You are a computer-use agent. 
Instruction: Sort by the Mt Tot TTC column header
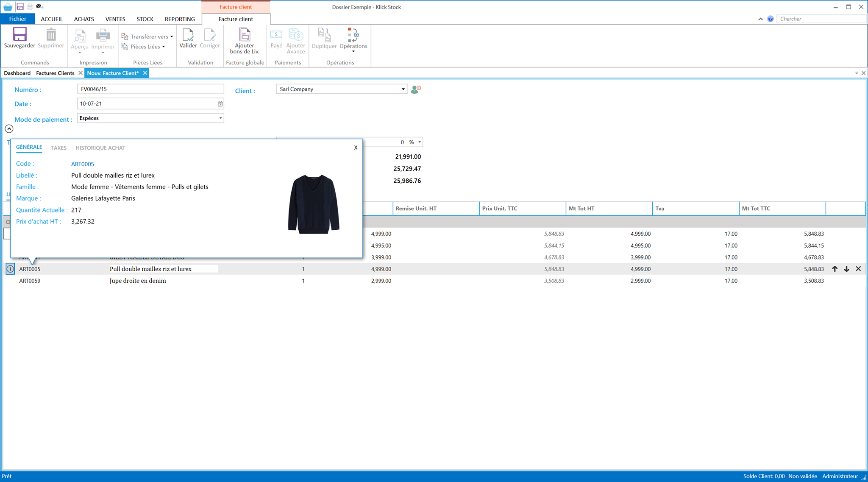click(x=782, y=208)
